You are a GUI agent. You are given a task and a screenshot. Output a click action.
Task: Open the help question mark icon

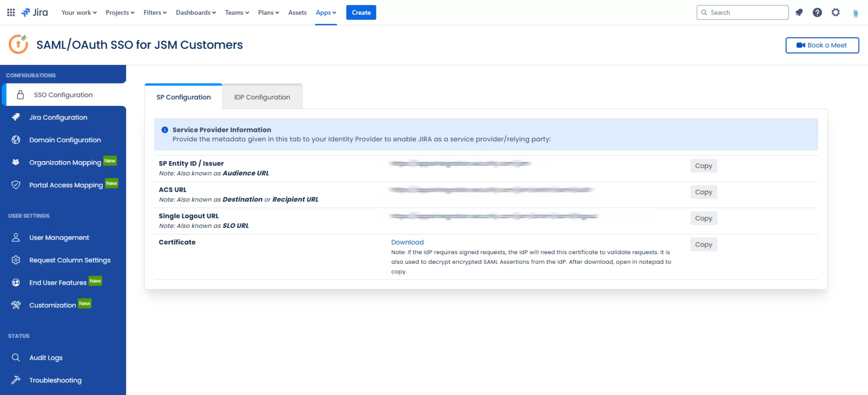[x=817, y=13]
